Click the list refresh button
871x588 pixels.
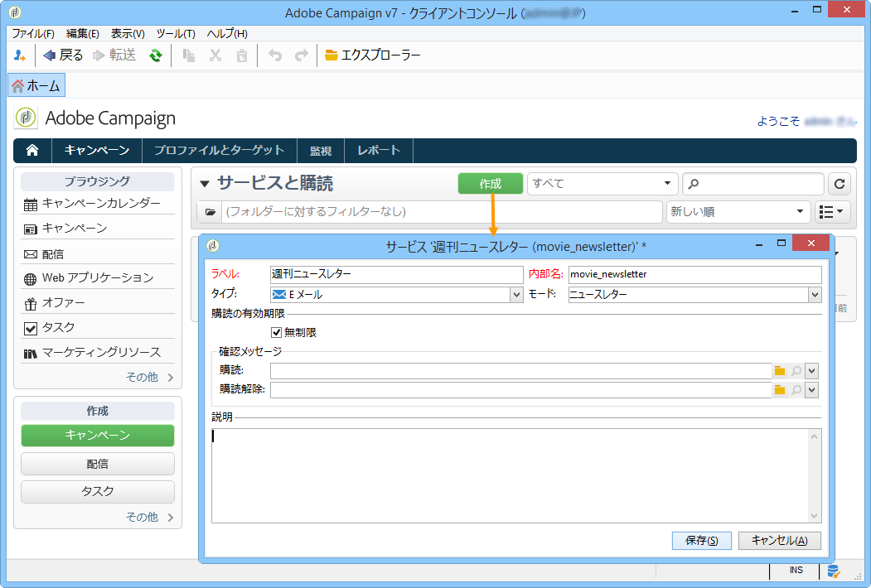(840, 183)
